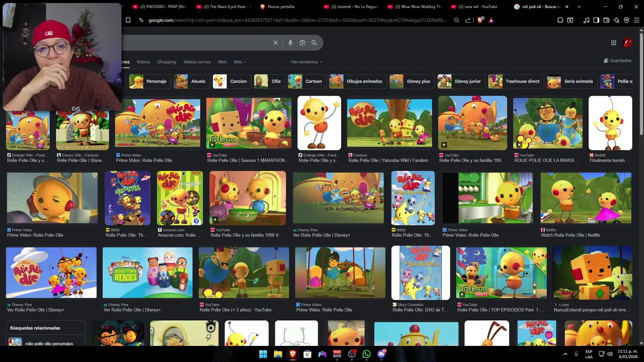This screenshot has width=644, height=362.
Task: Open Brave Wallet icon
Action: (x=606, y=20)
